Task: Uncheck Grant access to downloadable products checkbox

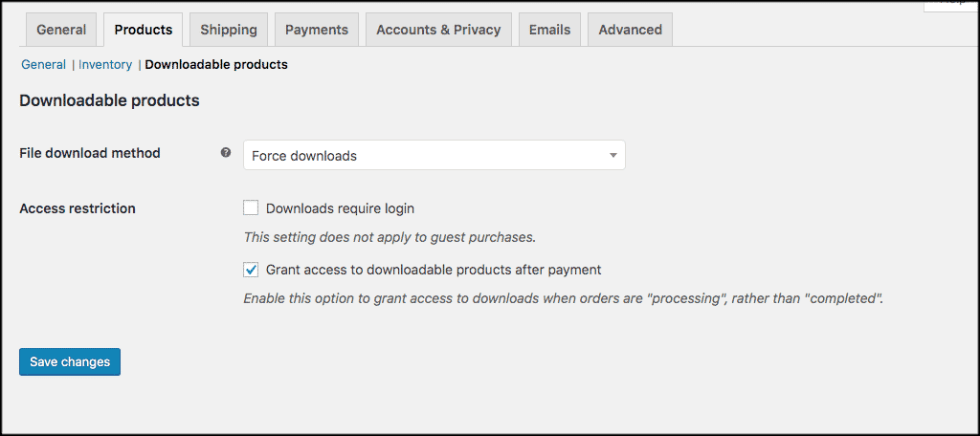Action: (251, 270)
